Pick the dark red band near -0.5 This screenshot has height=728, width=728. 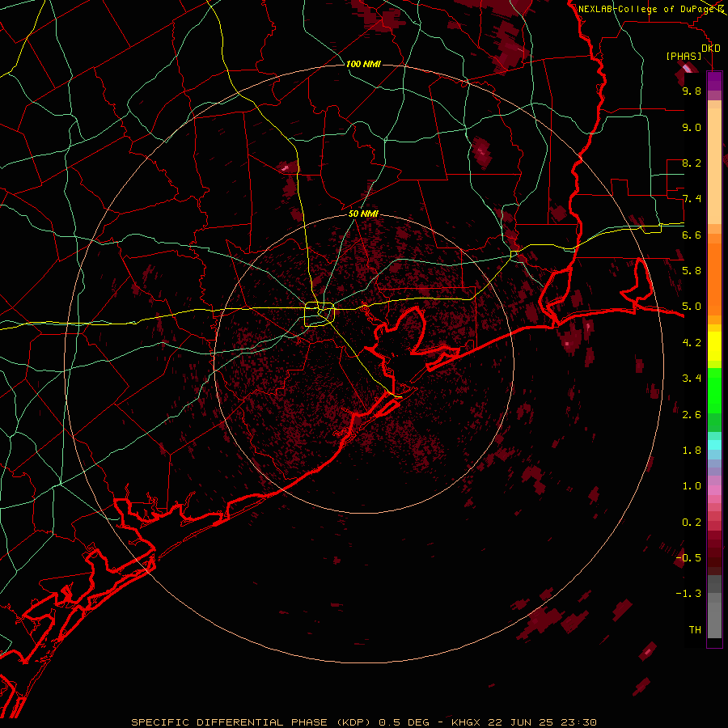(x=714, y=558)
